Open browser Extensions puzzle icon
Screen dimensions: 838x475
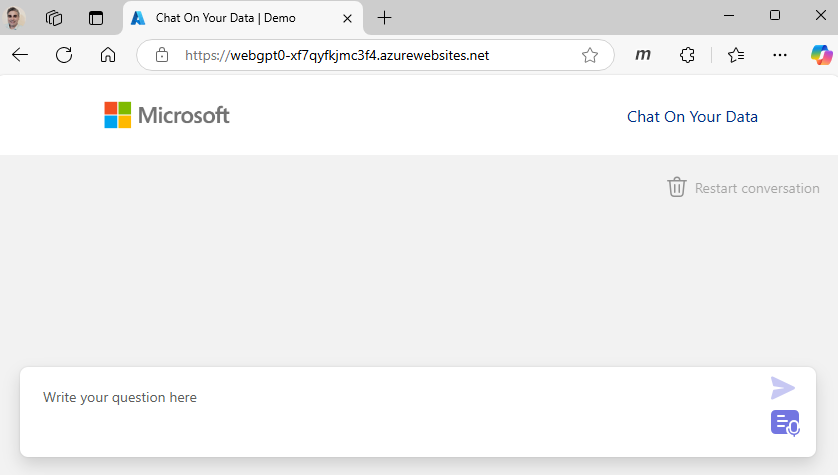pyautogui.click(x=687, y=55)
